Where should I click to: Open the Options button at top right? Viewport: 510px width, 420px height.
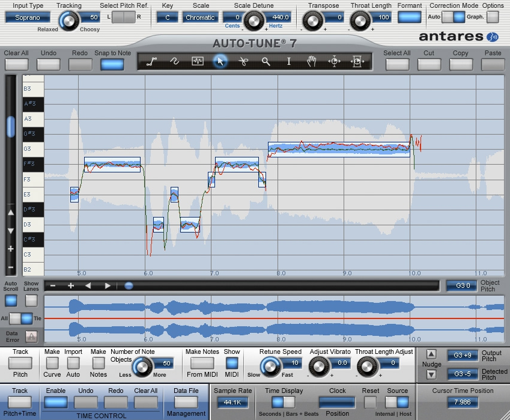(493, 17)
